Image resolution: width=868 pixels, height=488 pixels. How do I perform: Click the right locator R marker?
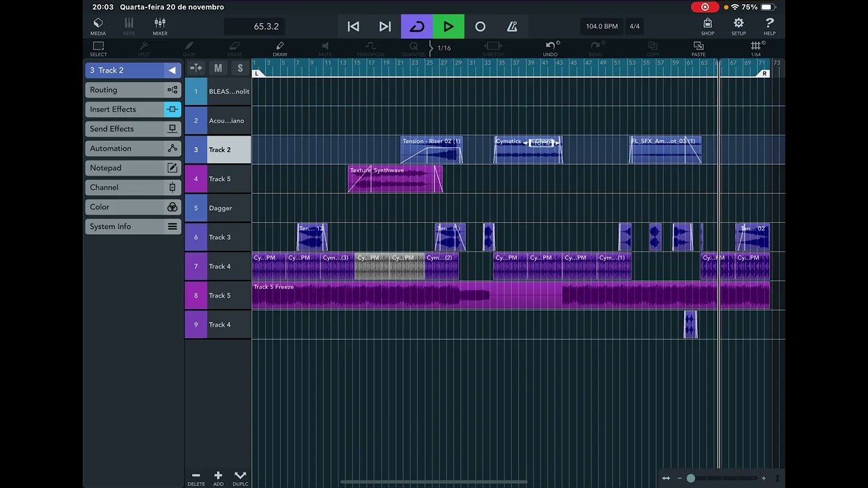764,73
